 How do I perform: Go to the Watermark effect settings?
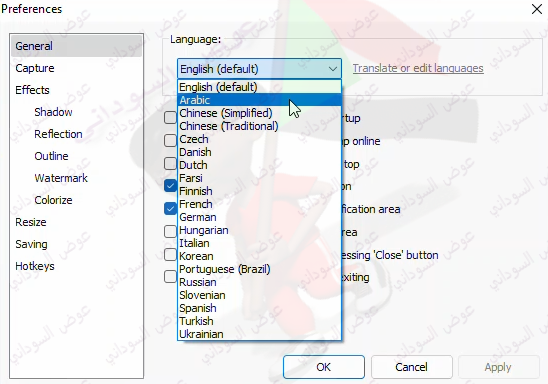(x=61, y=178)
